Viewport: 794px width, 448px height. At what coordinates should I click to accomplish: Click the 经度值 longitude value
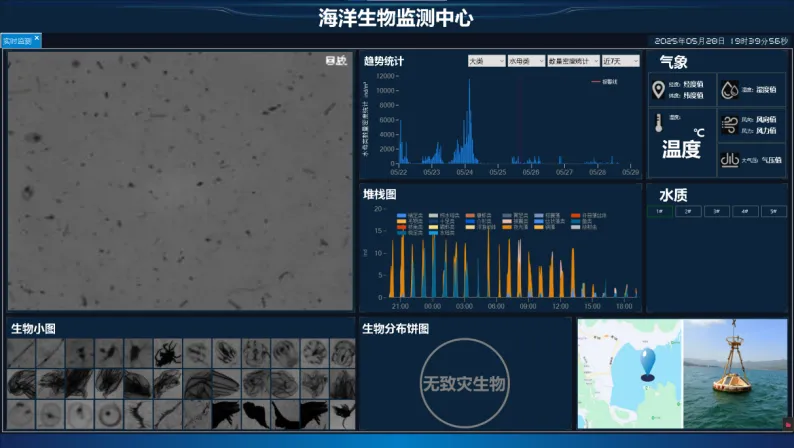[693, 84]
